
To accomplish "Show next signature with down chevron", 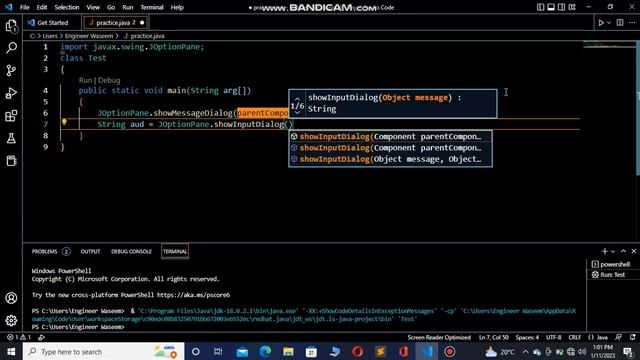I will 298,112.
